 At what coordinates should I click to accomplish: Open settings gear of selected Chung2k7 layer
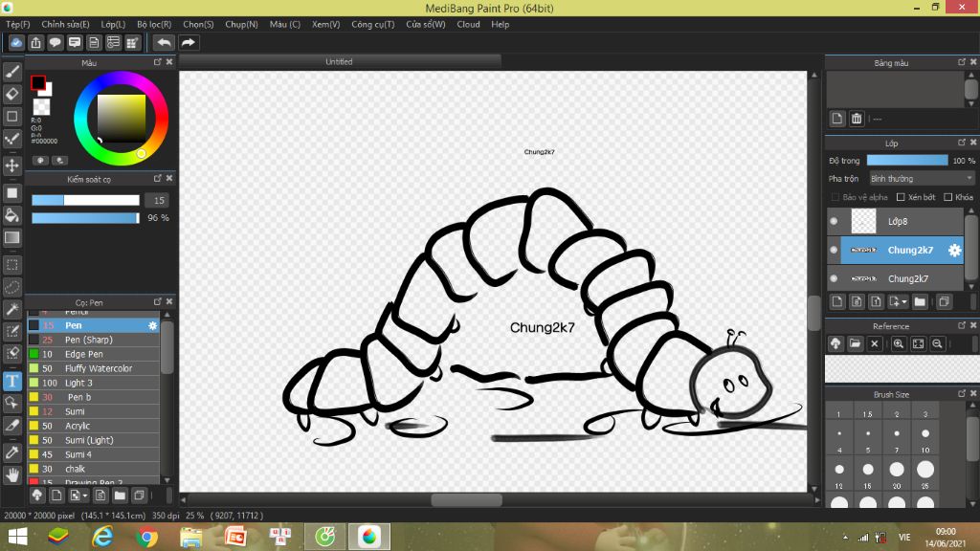954,250
